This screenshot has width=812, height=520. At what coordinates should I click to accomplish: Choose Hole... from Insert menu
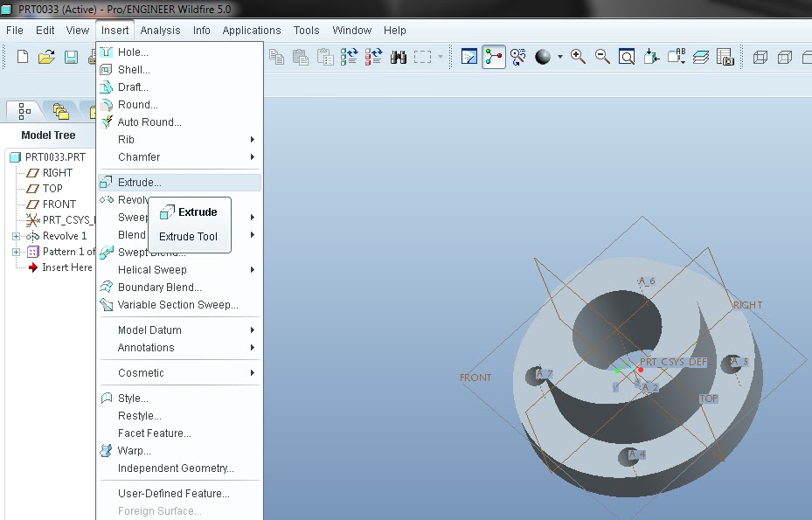(x=179, y=52)
